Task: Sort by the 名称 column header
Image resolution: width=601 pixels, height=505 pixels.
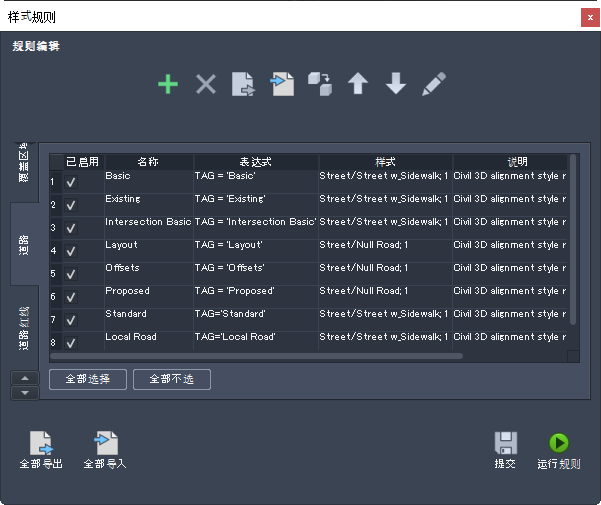Action: [149, 162]
